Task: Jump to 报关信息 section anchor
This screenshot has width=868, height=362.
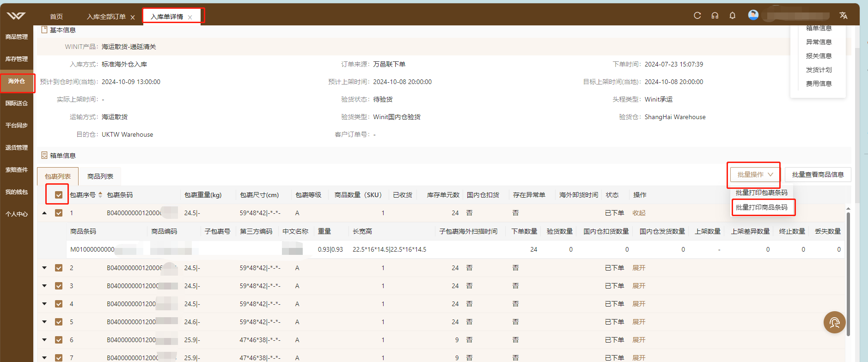Action: (x=819, y=56)
